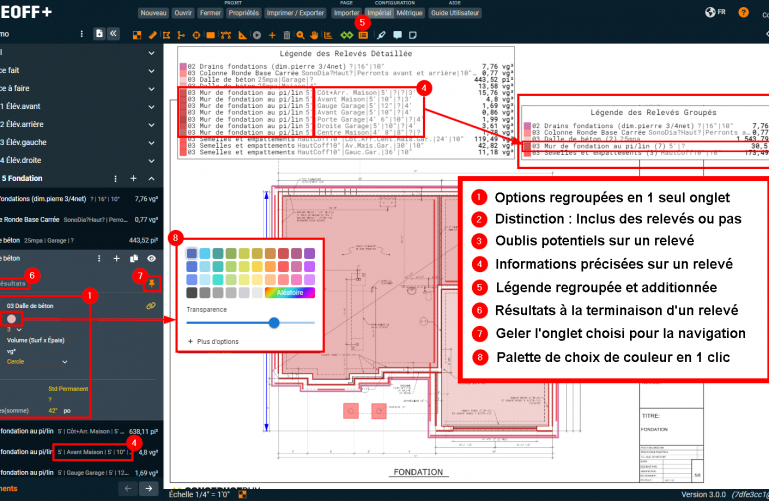Open the Nouveau menu

point(154,13)
